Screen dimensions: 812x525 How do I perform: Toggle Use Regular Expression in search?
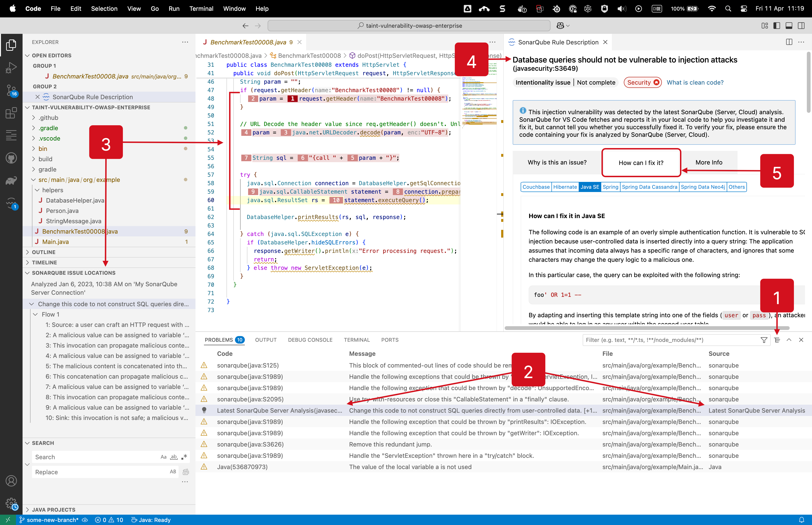[184, 457]
